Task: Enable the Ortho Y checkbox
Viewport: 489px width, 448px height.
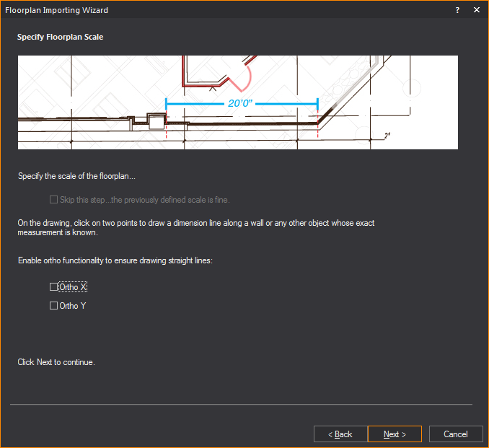Action: pyautogui.click(x=53, y=306)
